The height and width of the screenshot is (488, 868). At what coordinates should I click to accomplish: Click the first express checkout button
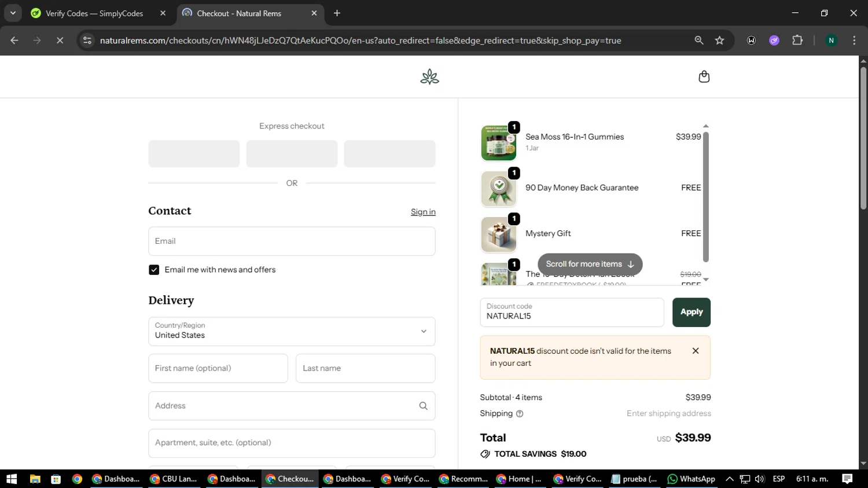coord(194,154)
